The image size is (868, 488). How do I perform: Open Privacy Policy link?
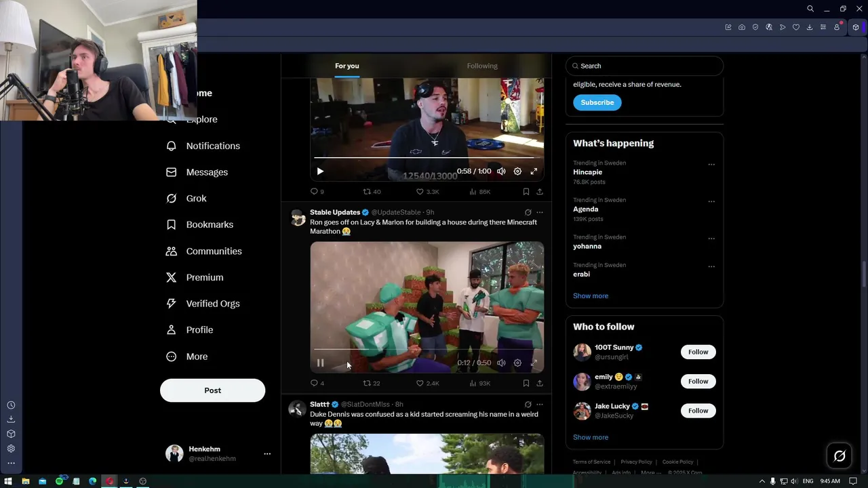(636, 462)
